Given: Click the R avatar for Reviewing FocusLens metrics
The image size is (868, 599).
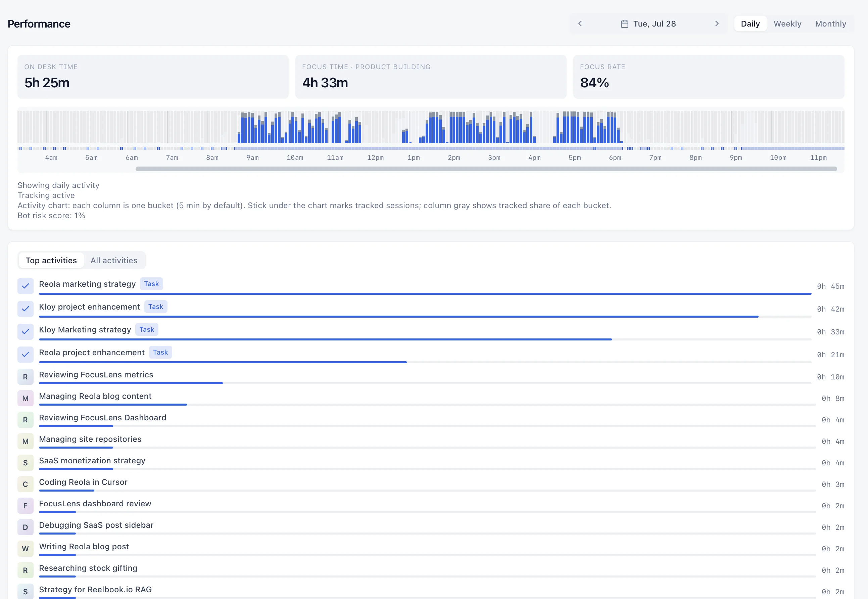Looking at the screenshot, I should pyautogui.click(x=26, y=377).
